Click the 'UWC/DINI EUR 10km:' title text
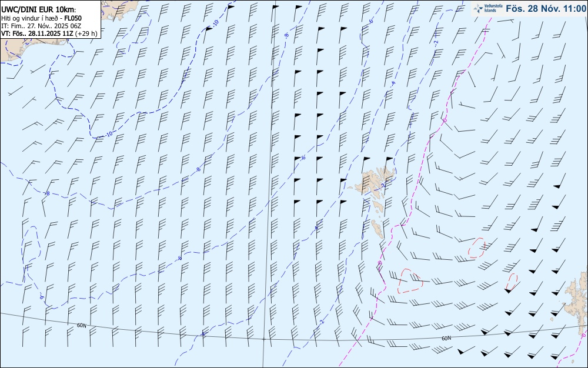The width and height of the screenshot is (588, 368). [38, 10]
